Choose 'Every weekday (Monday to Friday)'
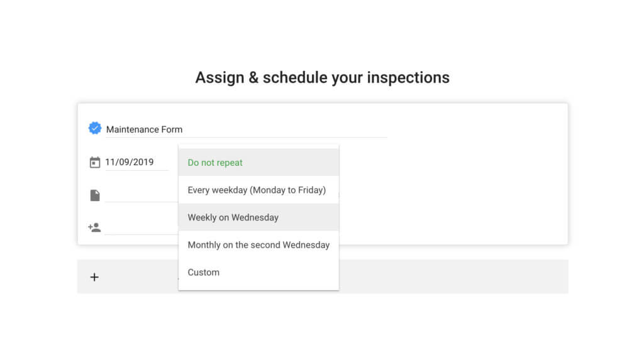Image resolution: width=644 pixels, height=348 pixels. pos(257,190)
